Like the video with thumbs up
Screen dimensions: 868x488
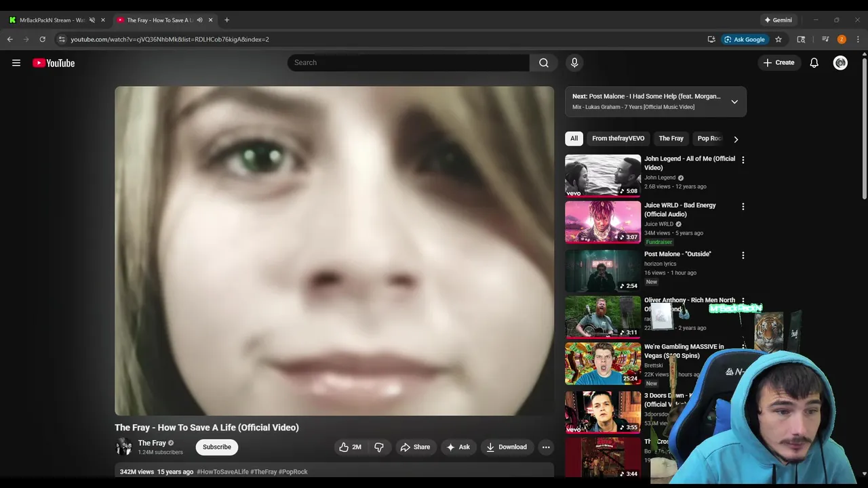pos(351,447)
